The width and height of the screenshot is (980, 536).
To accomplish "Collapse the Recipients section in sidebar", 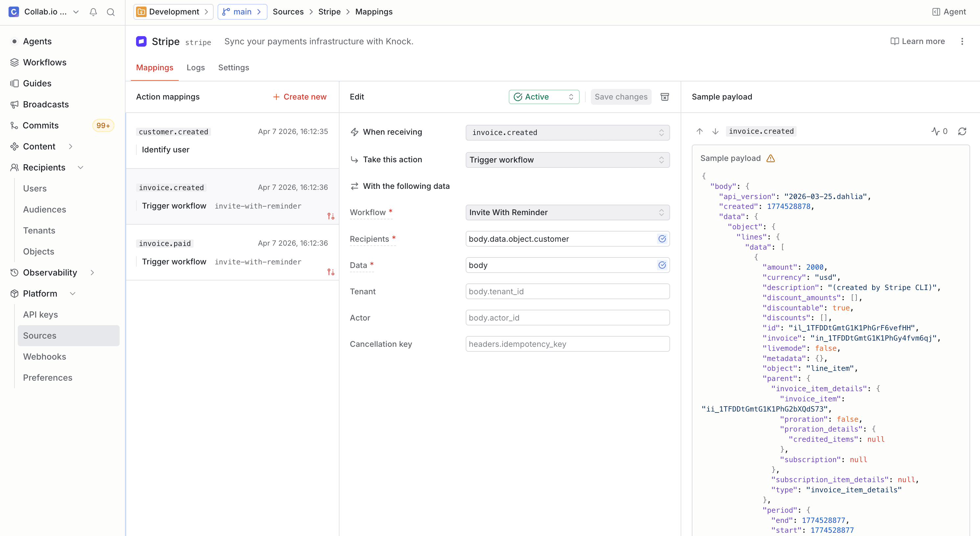I will click(80, 167).
